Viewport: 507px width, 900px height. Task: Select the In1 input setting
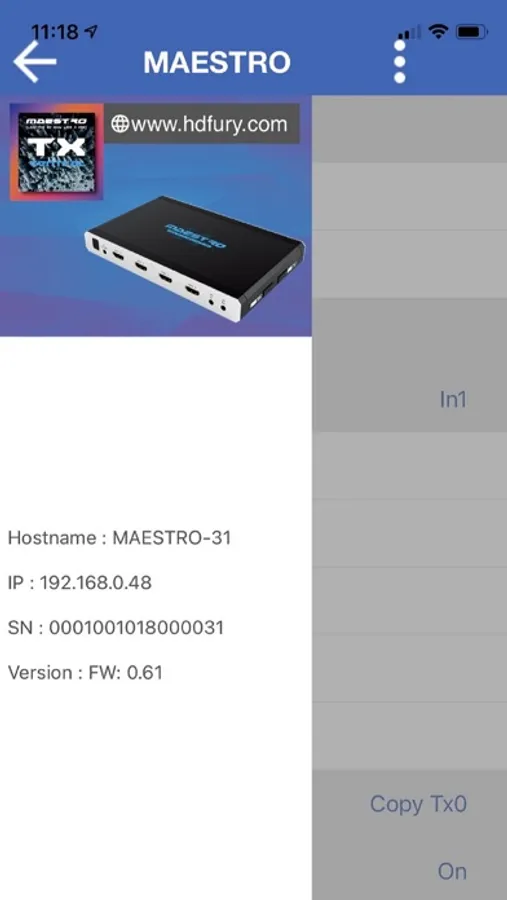[452, 399]
